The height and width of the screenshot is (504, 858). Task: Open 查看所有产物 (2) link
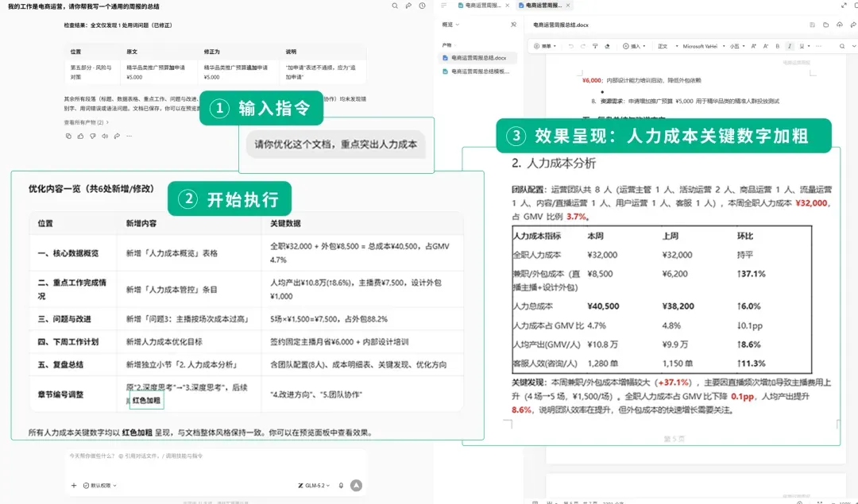(x=86, y=122)
